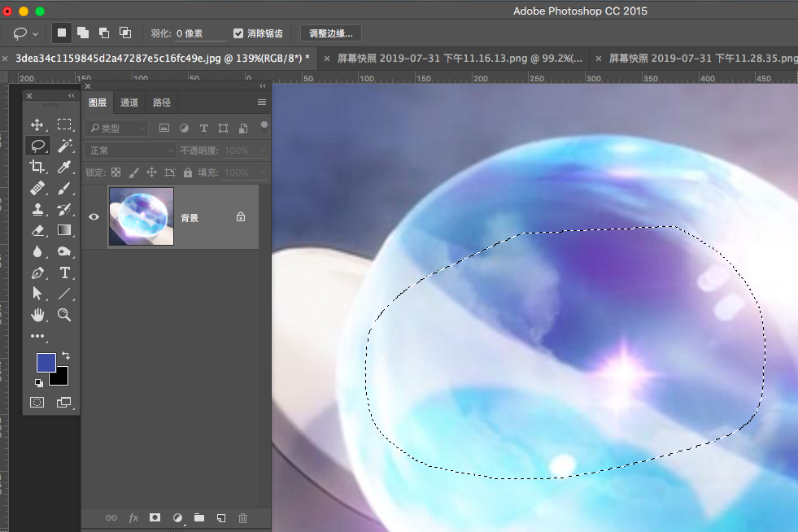The height and width of the screenshot is (532, 798).
Task: Choose Add to Selection mode
Action: [x=83, y=33]
